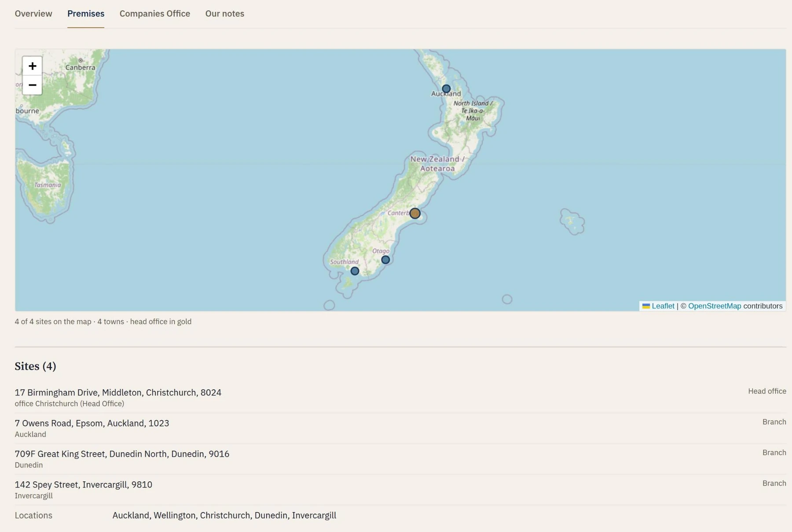Select the 142 Spey Street, Invercargill address
The image size is (792, 532).
[x=83, y=484]
